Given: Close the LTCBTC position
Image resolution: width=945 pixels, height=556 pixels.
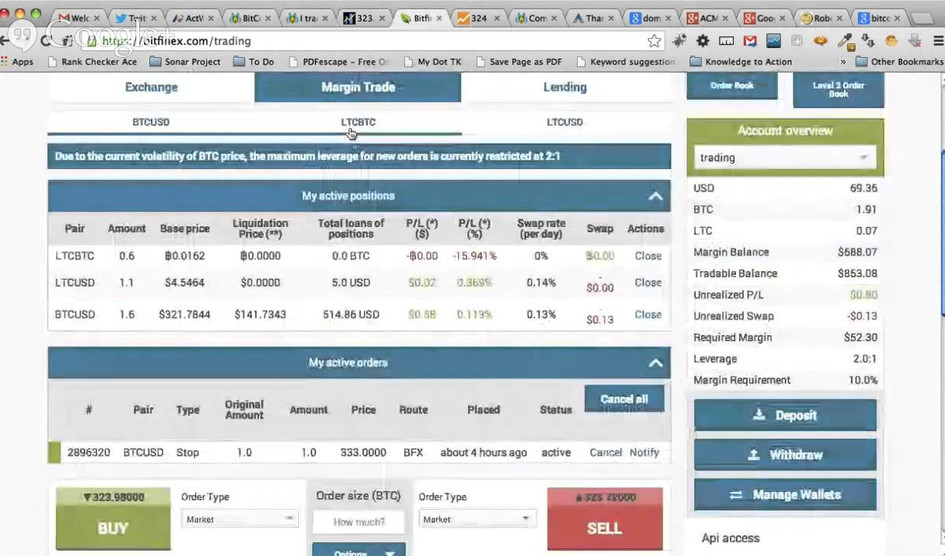Looking at the screenshot, I should coord(648,256).
